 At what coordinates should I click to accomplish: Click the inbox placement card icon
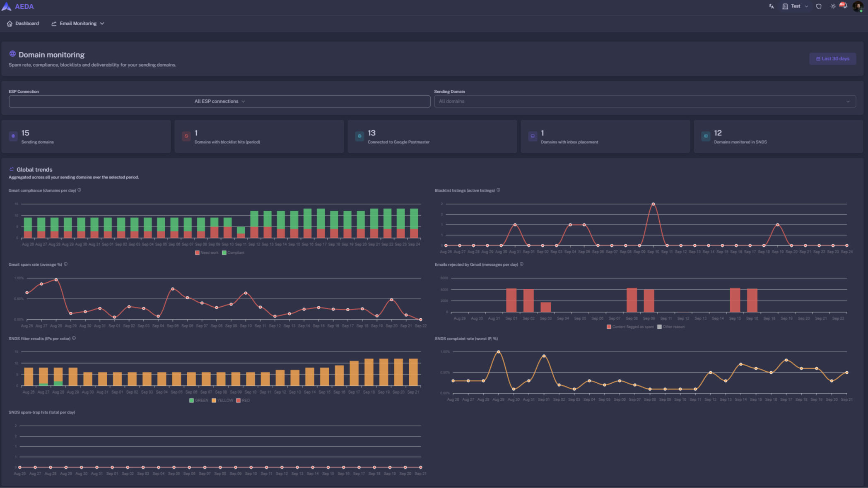tap(533, 136)
